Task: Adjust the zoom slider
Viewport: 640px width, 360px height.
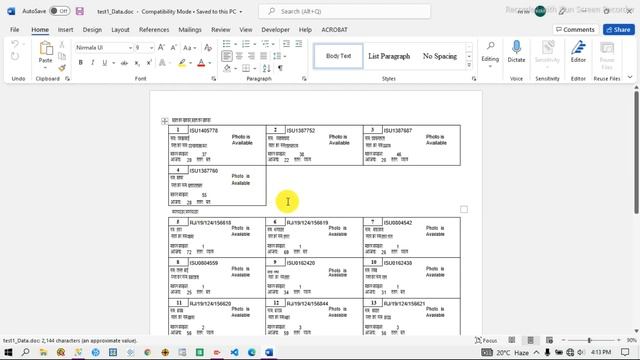Action: click(589, 340)
